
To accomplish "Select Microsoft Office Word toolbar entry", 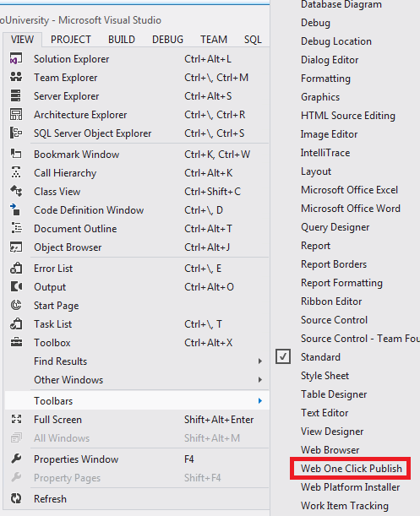I will (x=351, y=209).
